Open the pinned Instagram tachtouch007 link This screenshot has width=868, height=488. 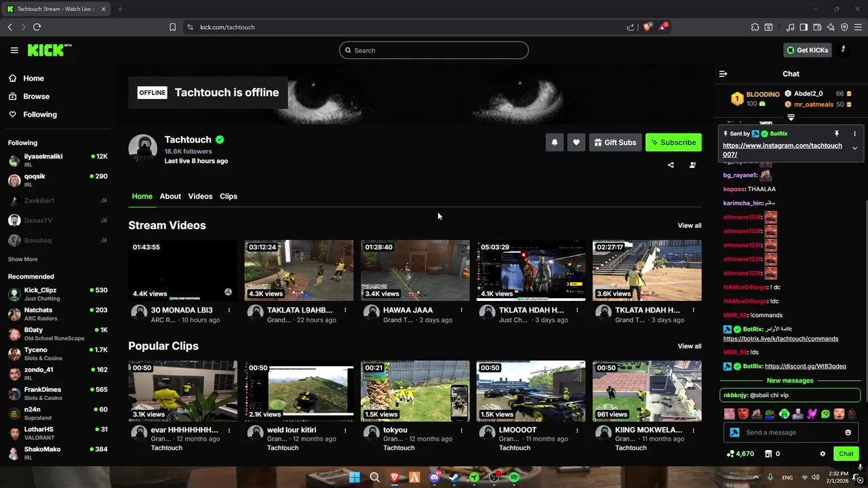click(782, 150)
